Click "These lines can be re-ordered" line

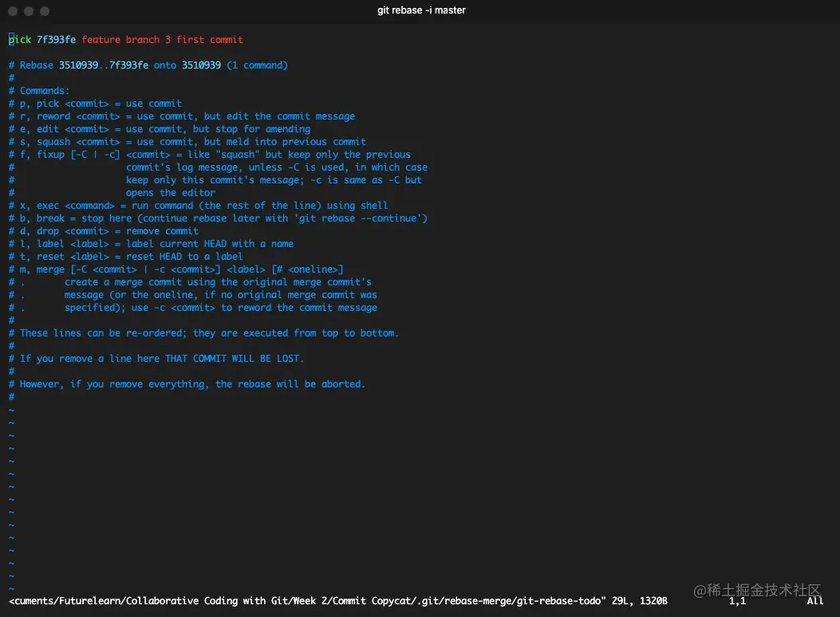click(204, 333)
